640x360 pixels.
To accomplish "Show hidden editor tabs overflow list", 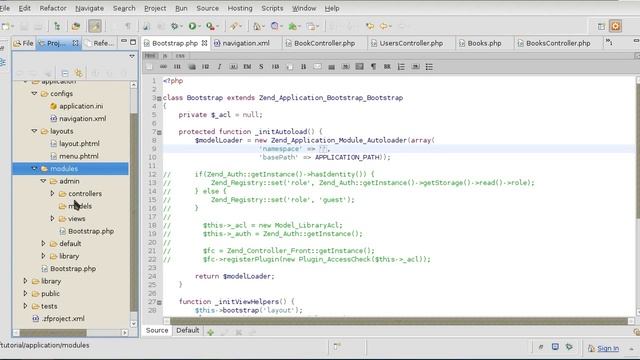I will pyautogui.click(x=609, y=42).
